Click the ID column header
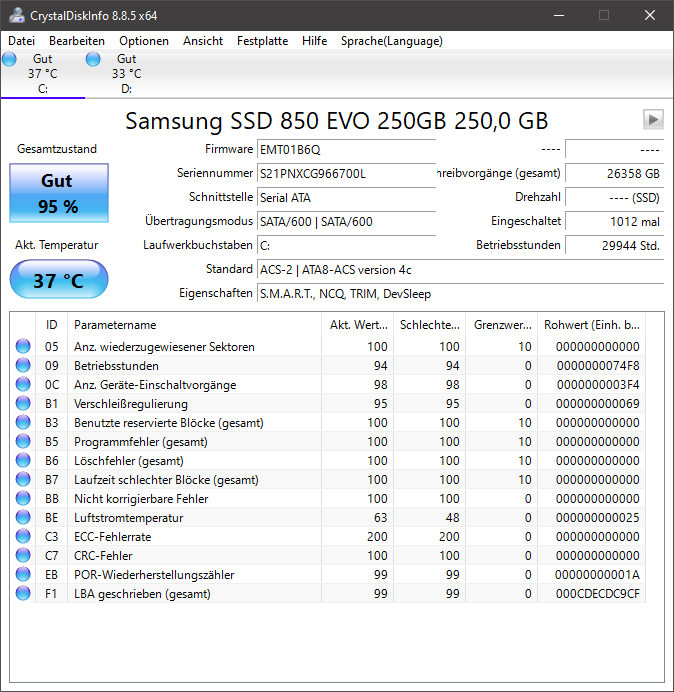This screenshot has height=692, width=674. 51,325
